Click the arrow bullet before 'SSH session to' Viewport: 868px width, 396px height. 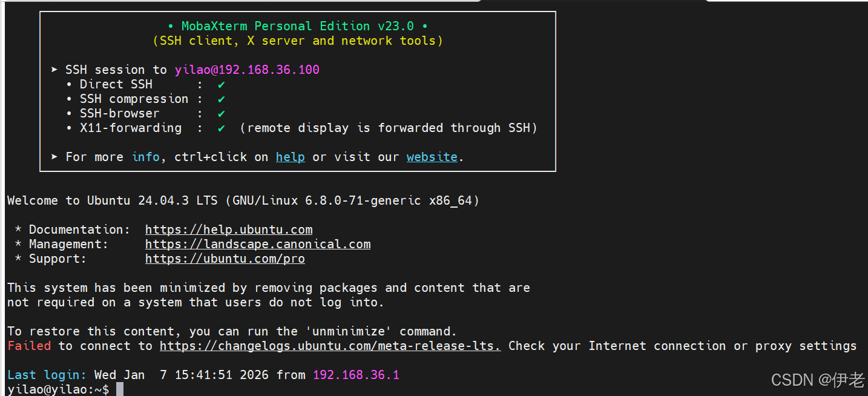point(55,70)
